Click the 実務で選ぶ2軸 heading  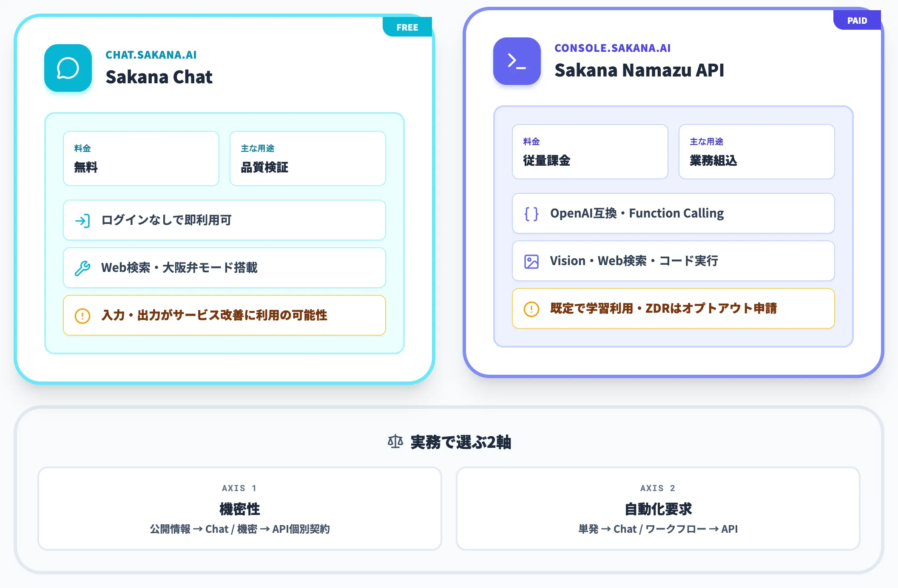[x=461, y=442]
